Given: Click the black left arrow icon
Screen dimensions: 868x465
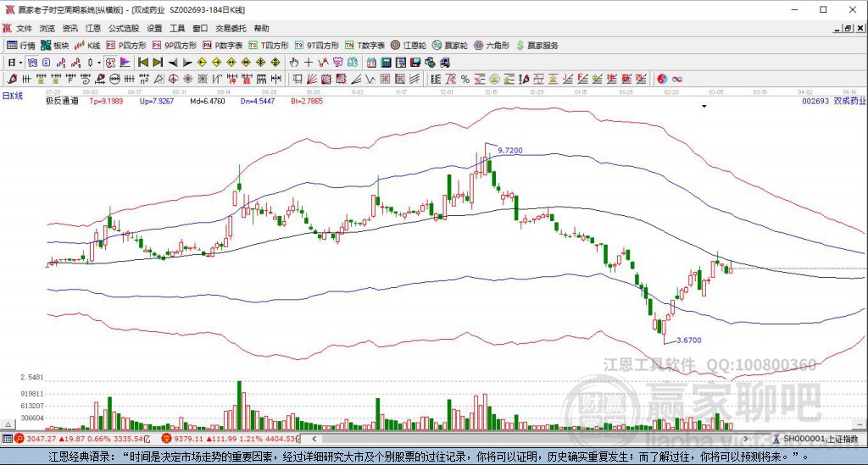Looking at the screenshot, I should [173, 63].
